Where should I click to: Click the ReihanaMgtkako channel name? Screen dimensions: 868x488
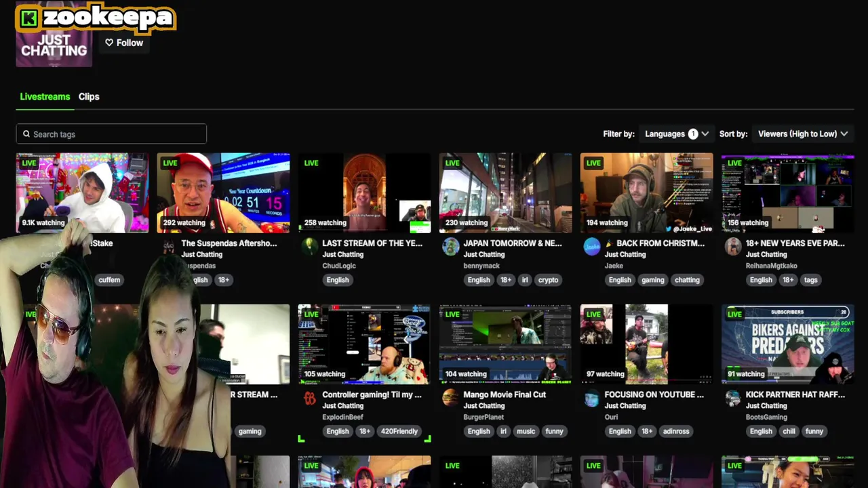point(771,266)
